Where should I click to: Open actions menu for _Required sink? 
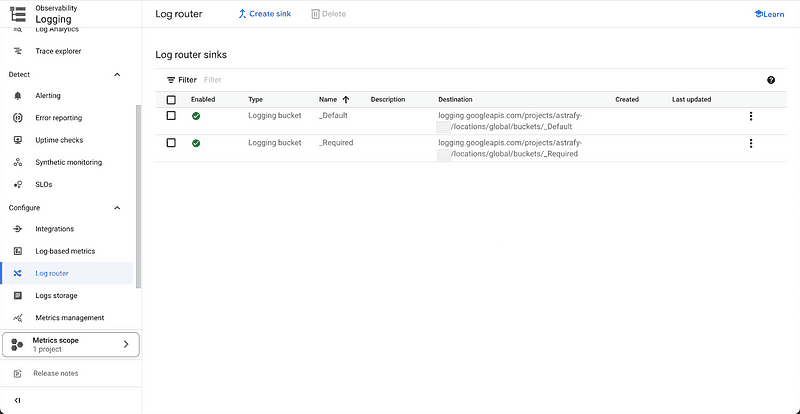pyautogui.click(x=751, y=143)
